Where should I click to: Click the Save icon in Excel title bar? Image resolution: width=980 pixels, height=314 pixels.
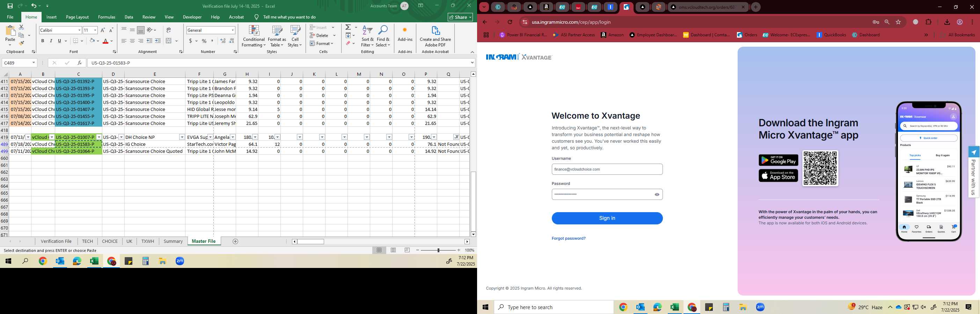pos(10,6)
